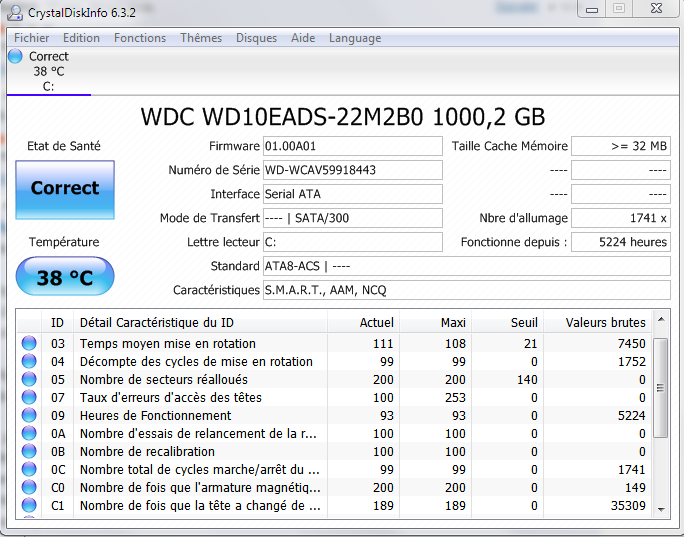Open the Fichier menu
684x537 pixels.
click(x=31, y=38)
